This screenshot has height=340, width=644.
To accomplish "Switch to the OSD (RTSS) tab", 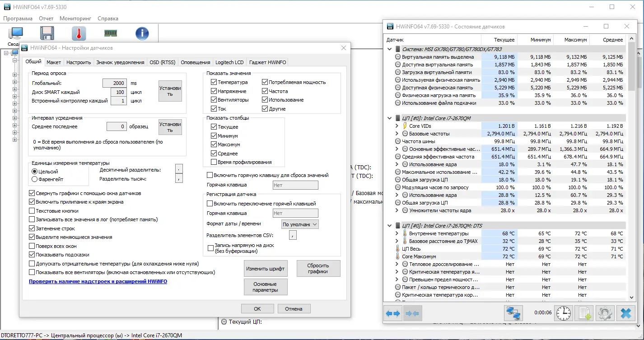I will [162, 62].
